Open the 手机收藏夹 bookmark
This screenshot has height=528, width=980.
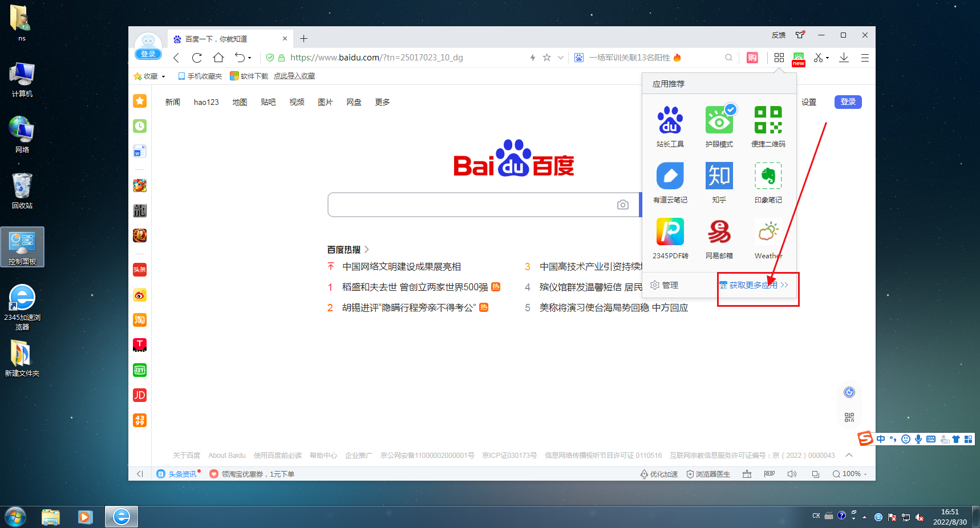(x=200, y=76)
